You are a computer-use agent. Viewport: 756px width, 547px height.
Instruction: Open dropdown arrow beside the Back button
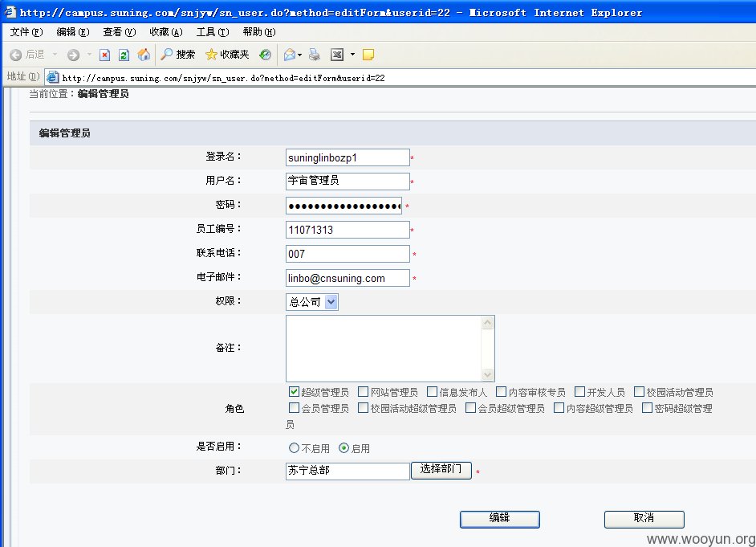55,55
